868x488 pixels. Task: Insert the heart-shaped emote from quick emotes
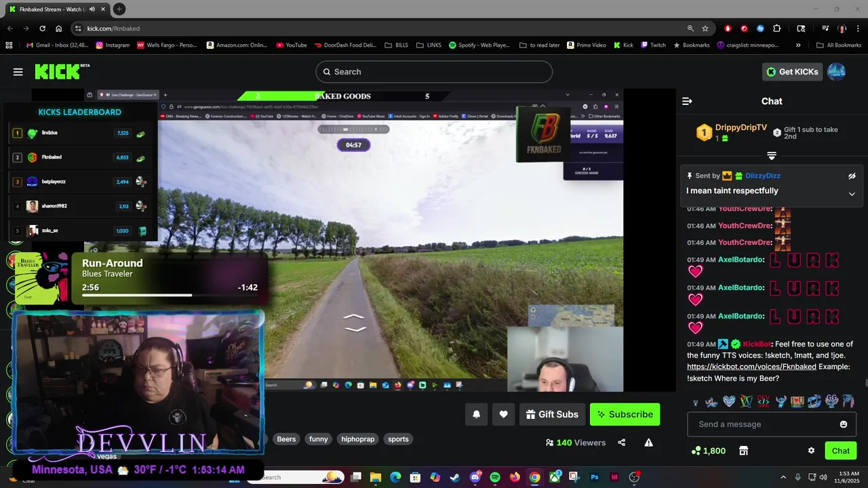click(x=729, y=401)
